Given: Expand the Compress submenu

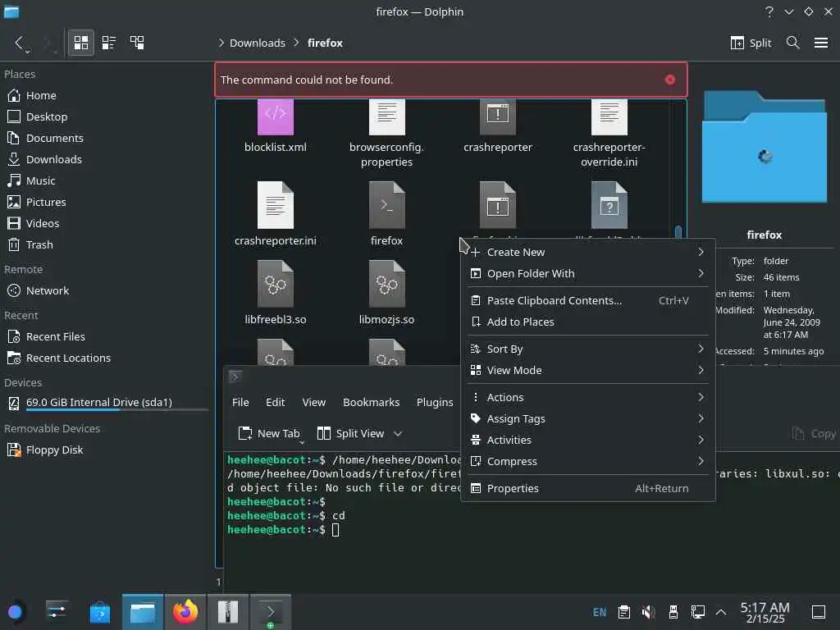Looking at the screenshot, I should (587, 462).
